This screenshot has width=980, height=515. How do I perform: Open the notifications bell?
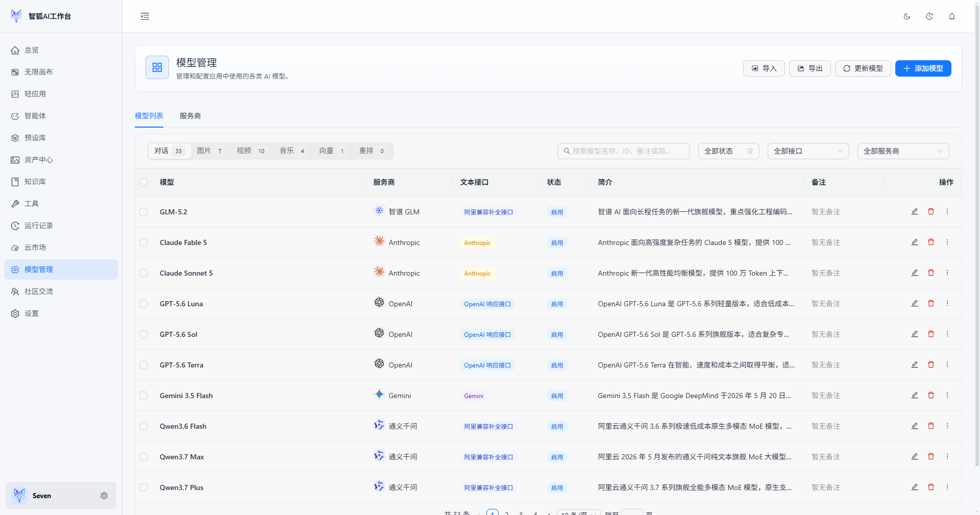click(x=952, y=16)
